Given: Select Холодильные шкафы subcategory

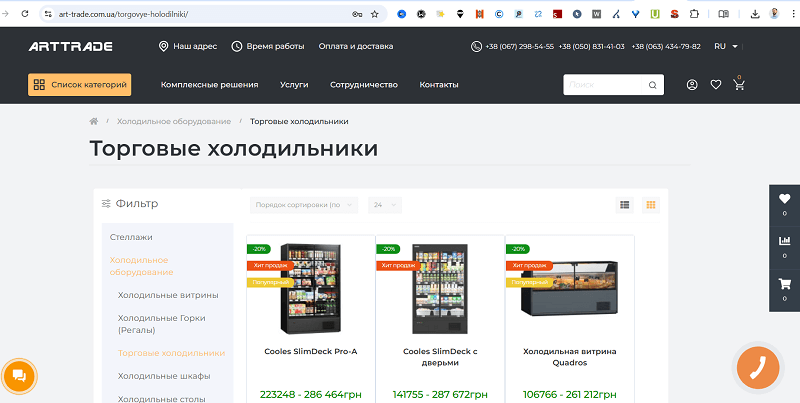Looking at the screenshot, I should coord(164,376).
